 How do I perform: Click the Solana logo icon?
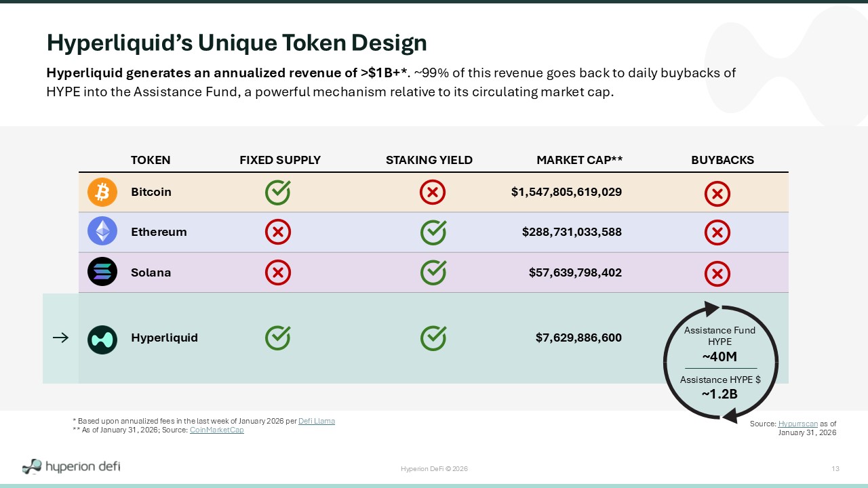click(102, 272)
